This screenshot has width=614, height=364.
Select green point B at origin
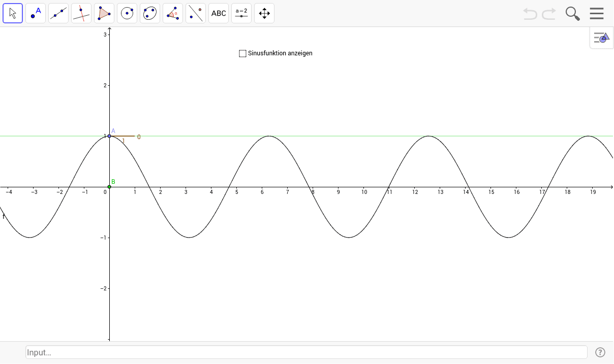tap(109, 187)
